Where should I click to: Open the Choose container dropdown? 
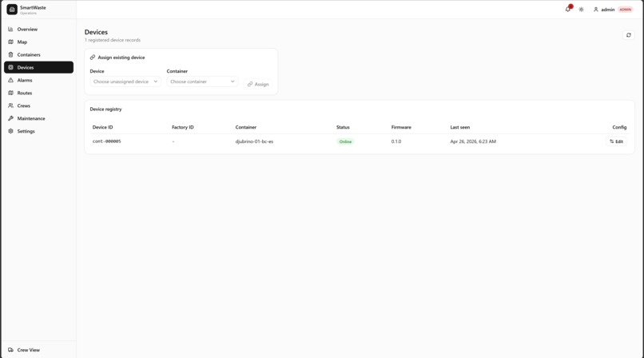tap(202, 82)
